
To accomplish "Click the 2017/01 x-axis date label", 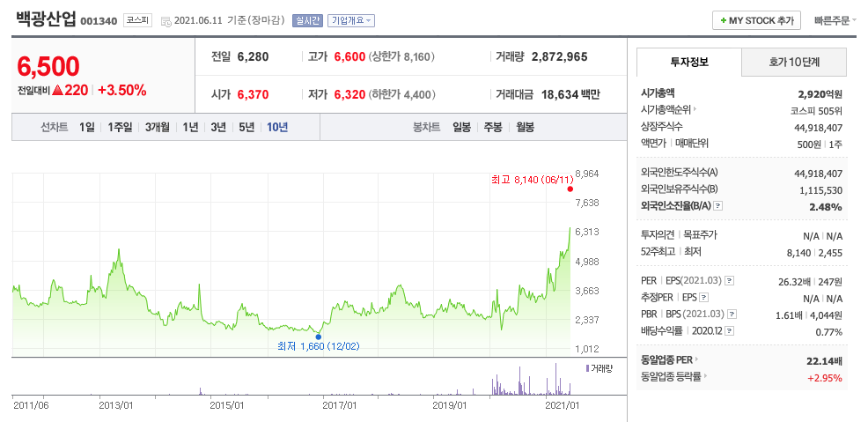I will point(340,405).
